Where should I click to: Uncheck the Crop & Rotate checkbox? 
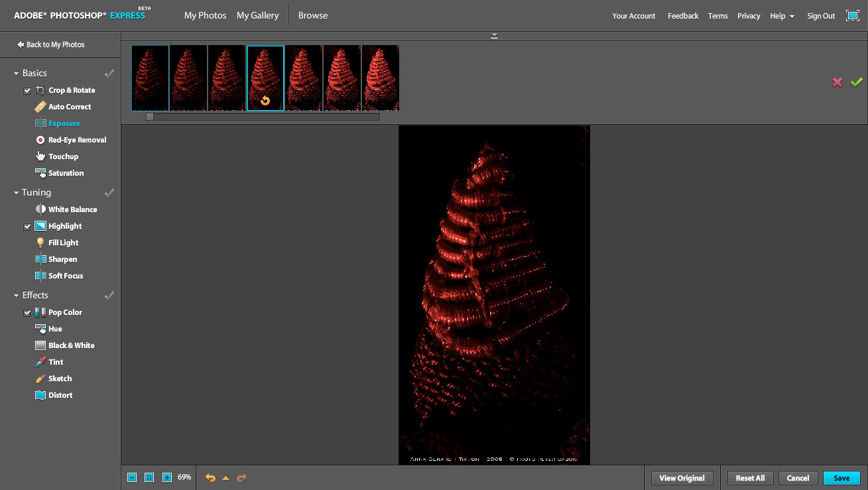(27, 91)
